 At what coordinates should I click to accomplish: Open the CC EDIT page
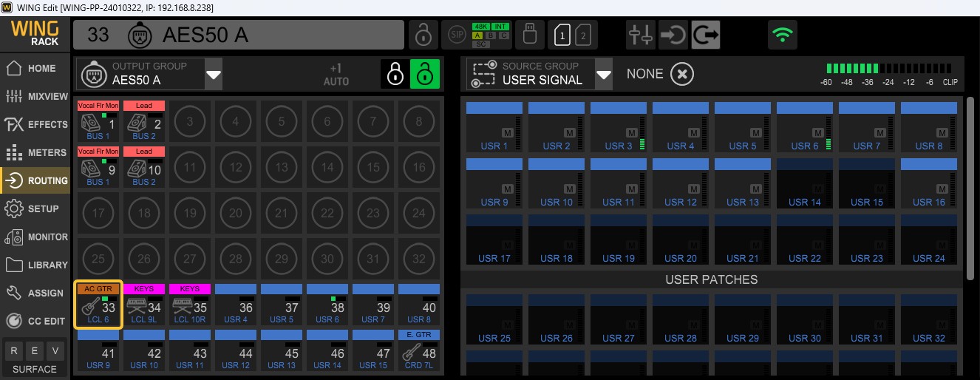point(35,321)
